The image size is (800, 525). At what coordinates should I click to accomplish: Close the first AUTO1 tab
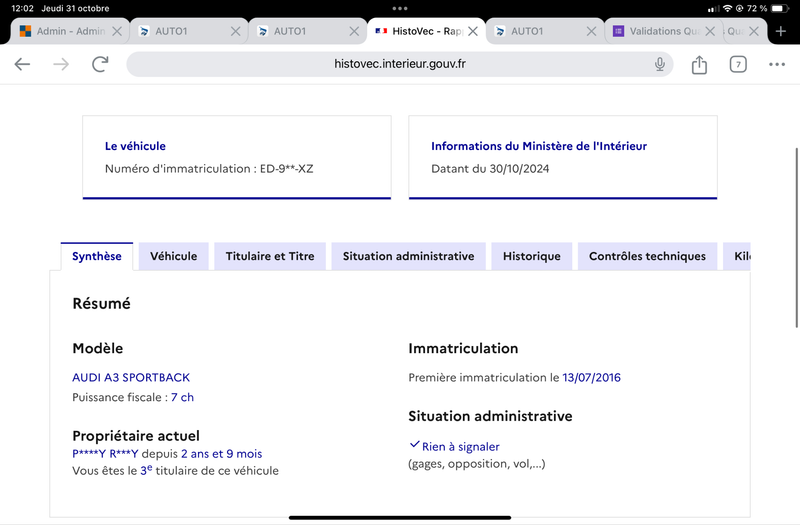coord(235,31)
